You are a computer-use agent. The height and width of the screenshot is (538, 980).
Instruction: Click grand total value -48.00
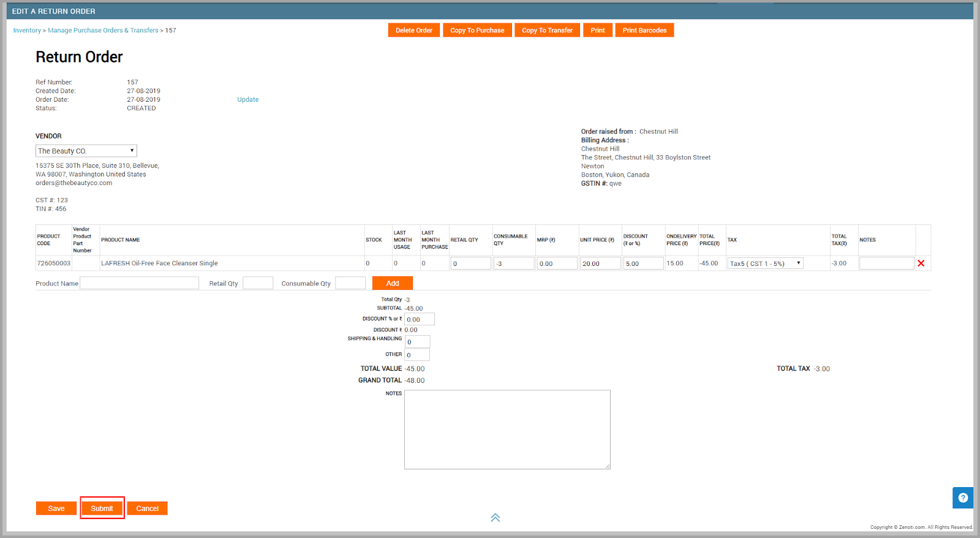(x=415, y=381)
